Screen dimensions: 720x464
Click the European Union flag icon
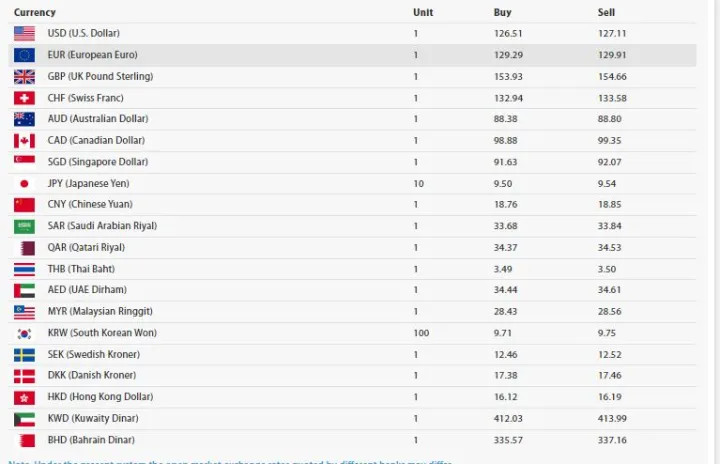point(24,55)
